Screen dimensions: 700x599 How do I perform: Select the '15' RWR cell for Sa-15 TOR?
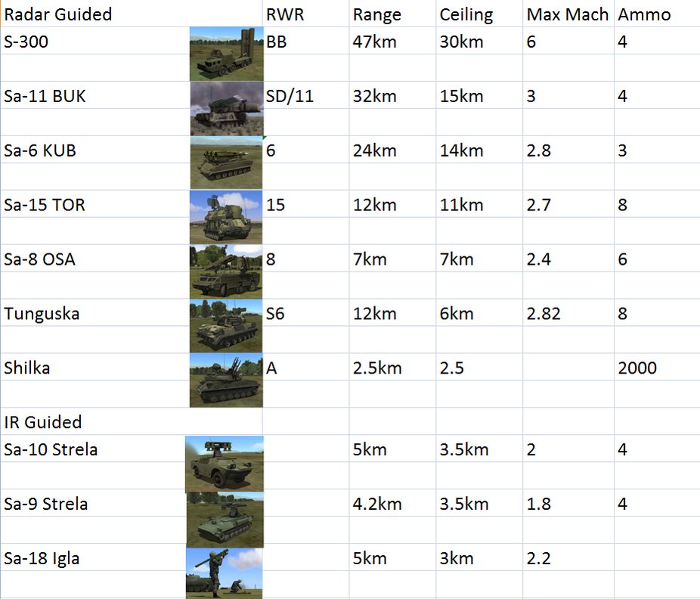pyautogui.click(x=306, y=204)
